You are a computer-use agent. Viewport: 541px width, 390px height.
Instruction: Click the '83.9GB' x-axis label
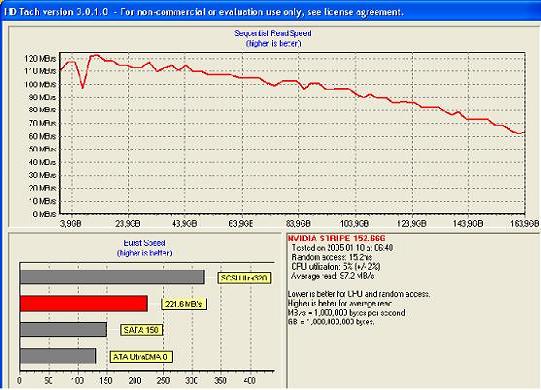(298, 224)
